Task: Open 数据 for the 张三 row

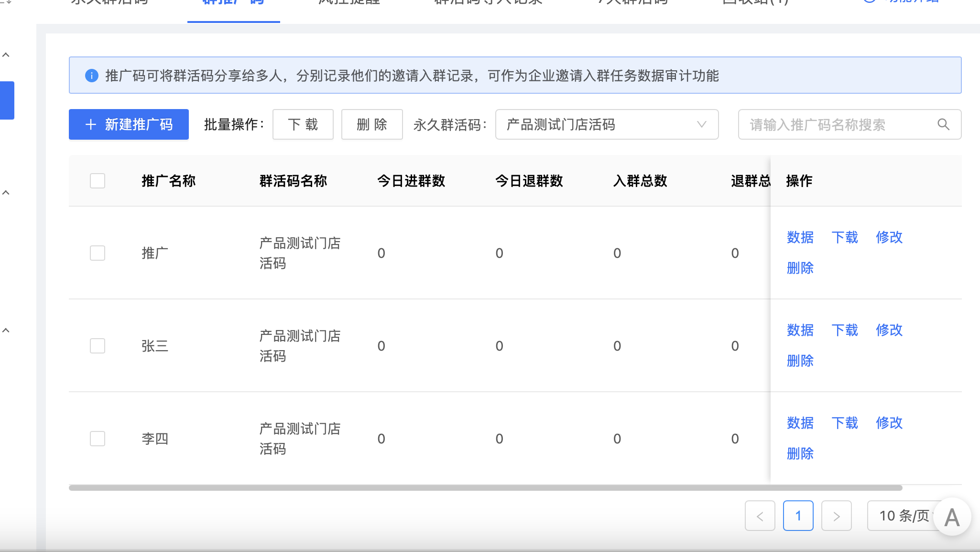Action: click(800, 330)
